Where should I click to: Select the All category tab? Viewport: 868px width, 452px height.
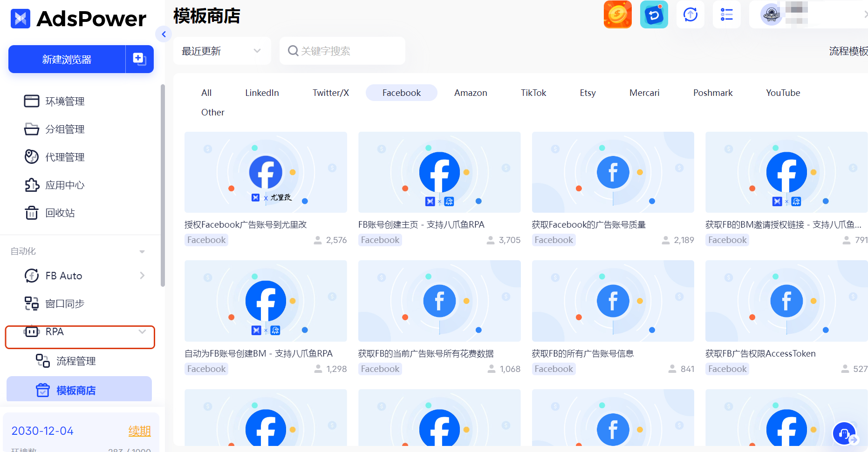coord(206,93)
